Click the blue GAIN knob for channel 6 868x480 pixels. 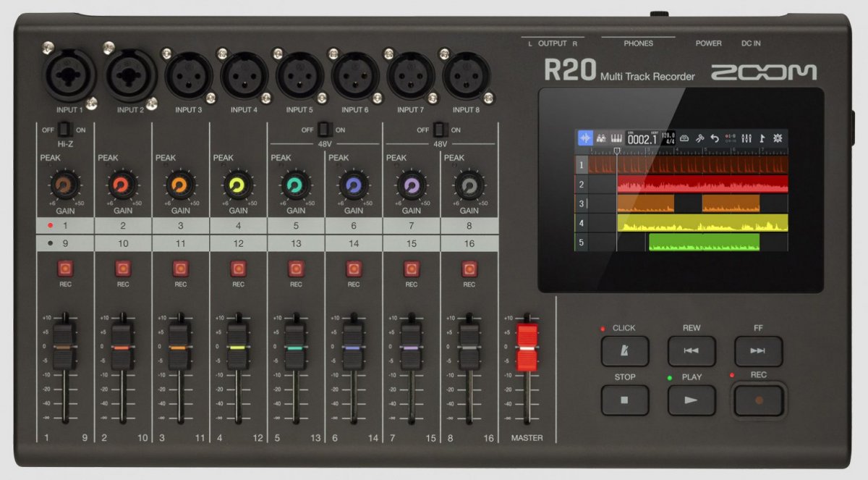pyautogui.click(x=354, y=187)
